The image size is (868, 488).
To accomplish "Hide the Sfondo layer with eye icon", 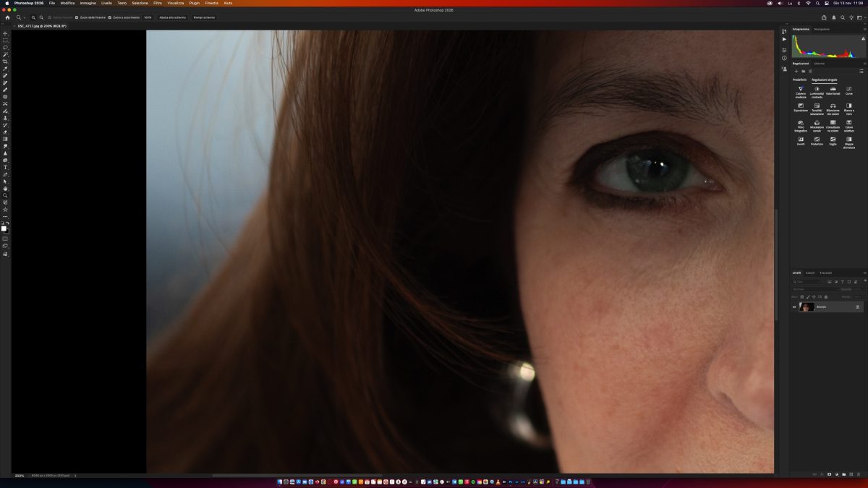I will (794, 307).
